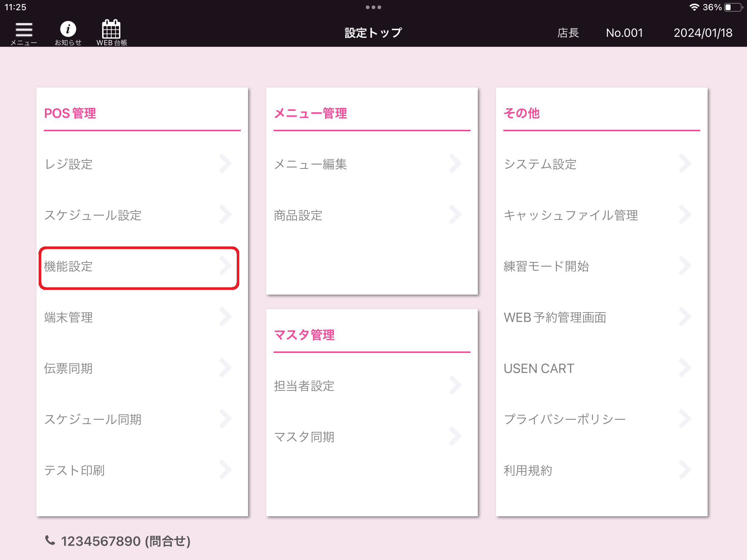
Task: Tap the 店長 staff label in header
Action: pos(568,33)
